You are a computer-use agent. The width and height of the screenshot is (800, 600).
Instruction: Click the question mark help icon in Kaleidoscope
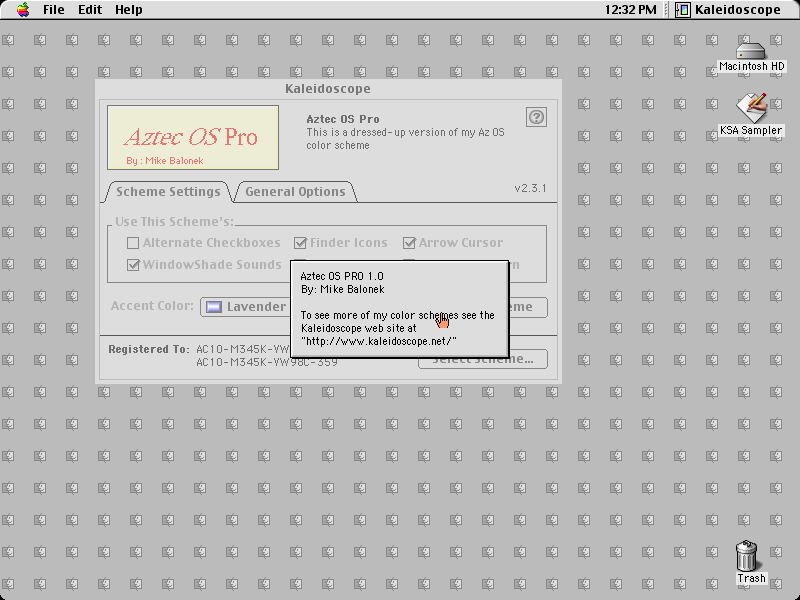tap(536, 117)
